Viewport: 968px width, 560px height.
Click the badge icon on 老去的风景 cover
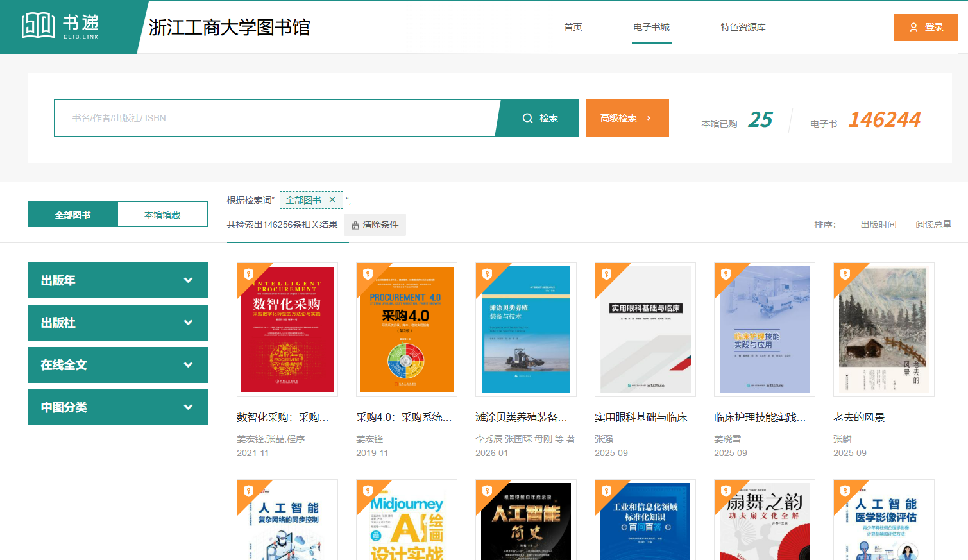click(x=845, y=274)
